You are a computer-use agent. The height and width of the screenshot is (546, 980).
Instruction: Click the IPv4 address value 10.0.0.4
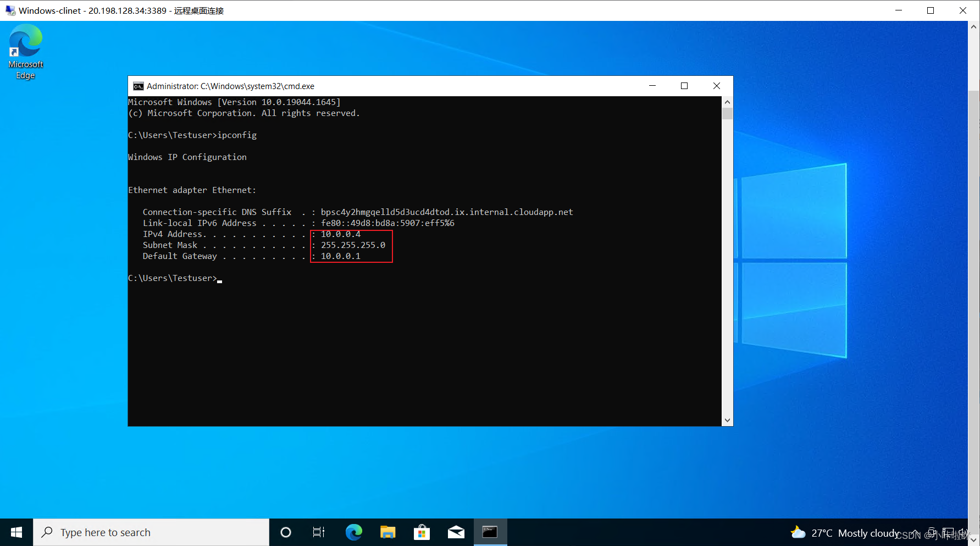(x=341, y=234)
